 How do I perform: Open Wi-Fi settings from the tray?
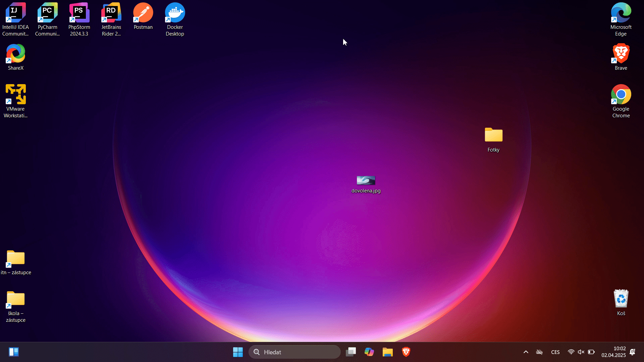pos(571,352)
